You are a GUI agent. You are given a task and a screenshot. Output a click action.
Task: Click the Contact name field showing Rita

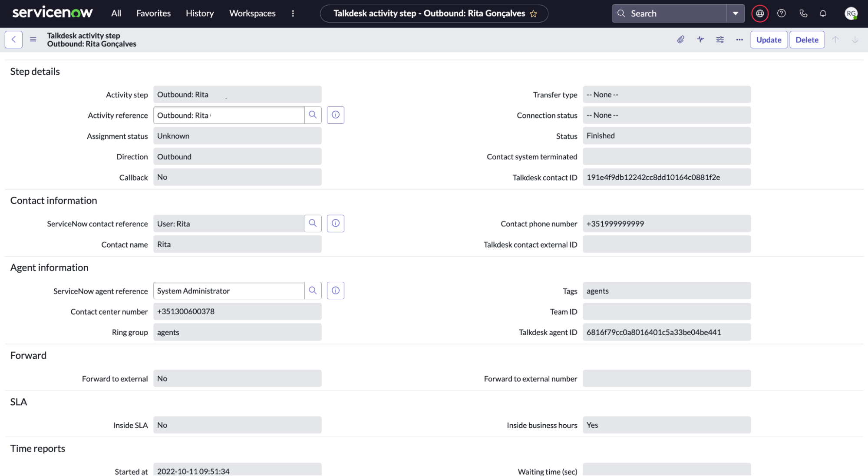coord(238,244)
